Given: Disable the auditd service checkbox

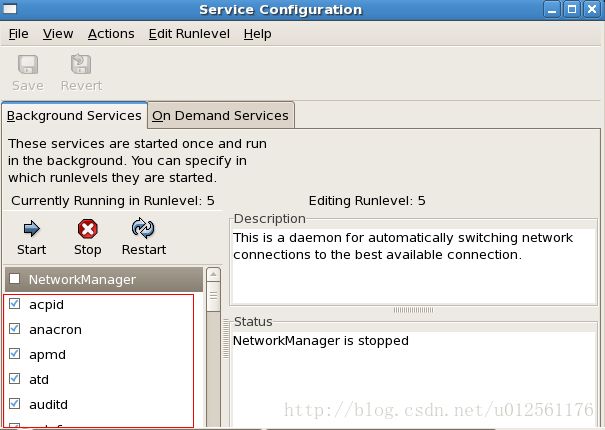Looking at the screenshot, I should (x=15, y=404).
